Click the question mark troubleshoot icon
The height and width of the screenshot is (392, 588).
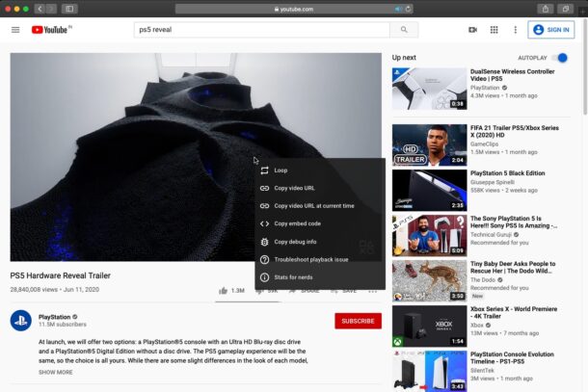264,259
